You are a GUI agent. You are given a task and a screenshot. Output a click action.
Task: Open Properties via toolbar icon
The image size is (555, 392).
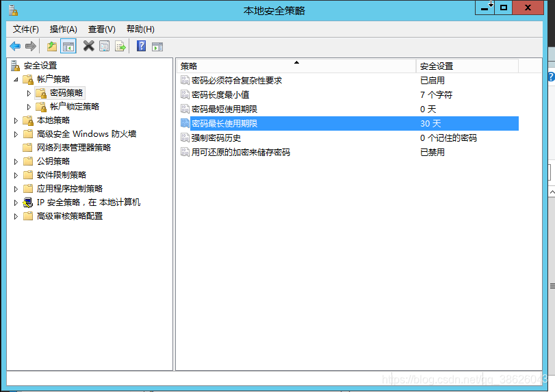click(105, 47)
